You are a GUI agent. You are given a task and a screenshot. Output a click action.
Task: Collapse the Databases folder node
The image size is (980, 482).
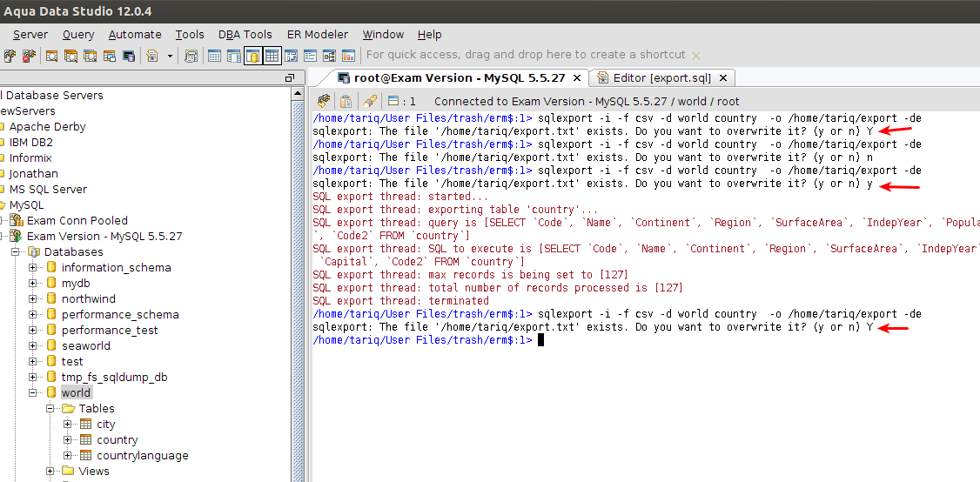tap(15, 252)
